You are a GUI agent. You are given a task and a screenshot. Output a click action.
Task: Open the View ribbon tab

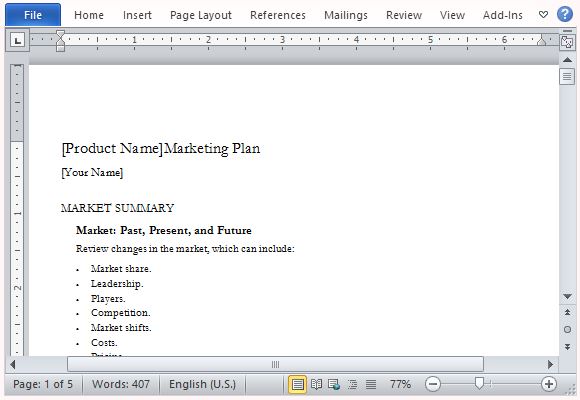tap(452, 15)
